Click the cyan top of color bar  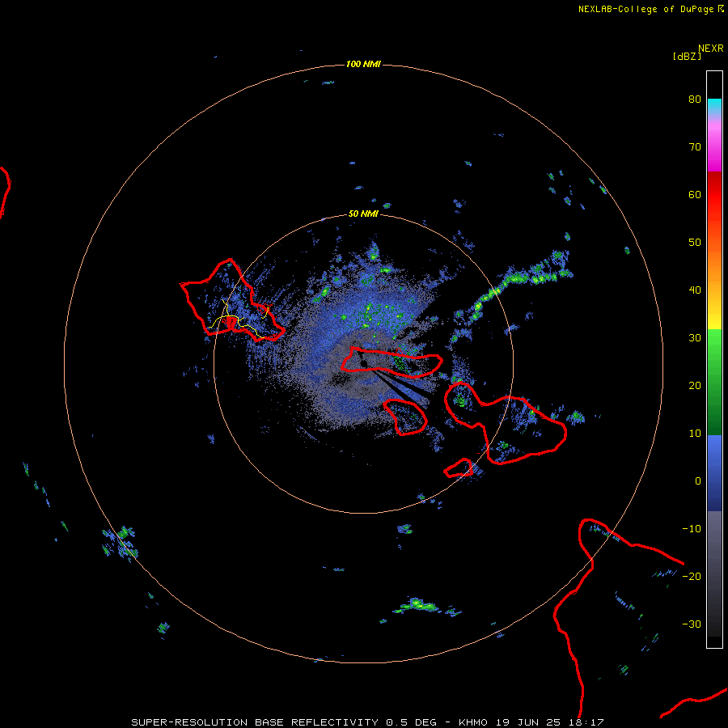coord(714,106)
